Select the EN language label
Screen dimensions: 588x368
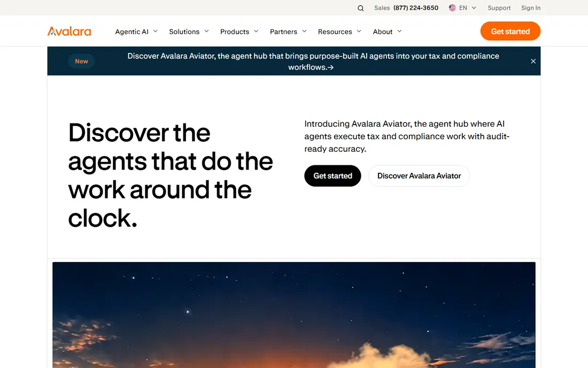tap(463, 8)
